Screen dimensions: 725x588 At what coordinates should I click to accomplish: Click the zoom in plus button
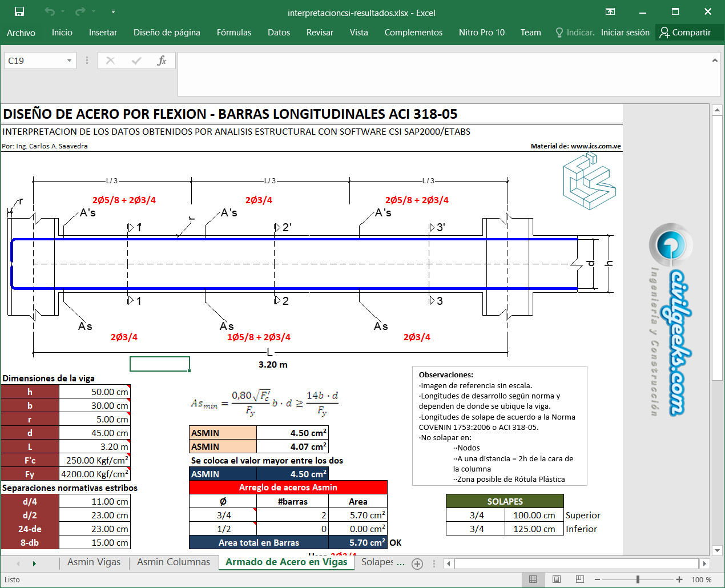pyautogui.click(x=679, y=579)
